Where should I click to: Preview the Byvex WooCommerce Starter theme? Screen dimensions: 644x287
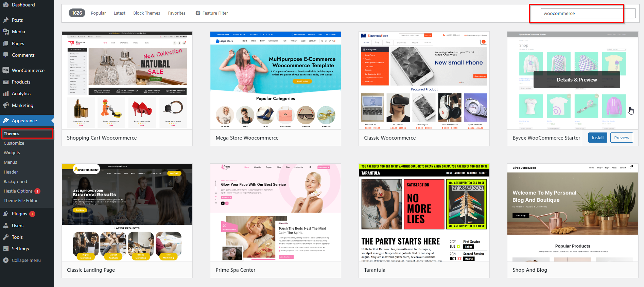coord(622,138)
